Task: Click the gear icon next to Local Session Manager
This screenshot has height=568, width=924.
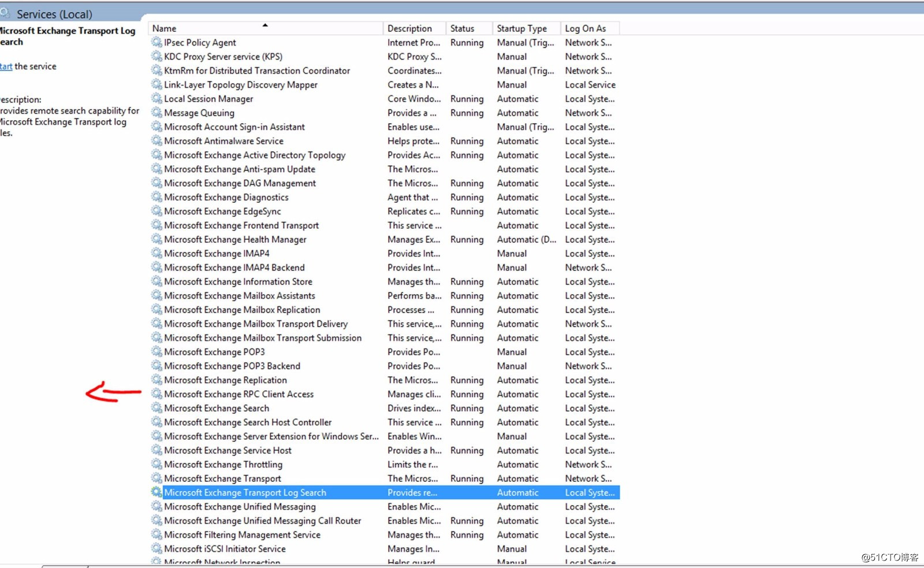Action: (x=157, y=98)
